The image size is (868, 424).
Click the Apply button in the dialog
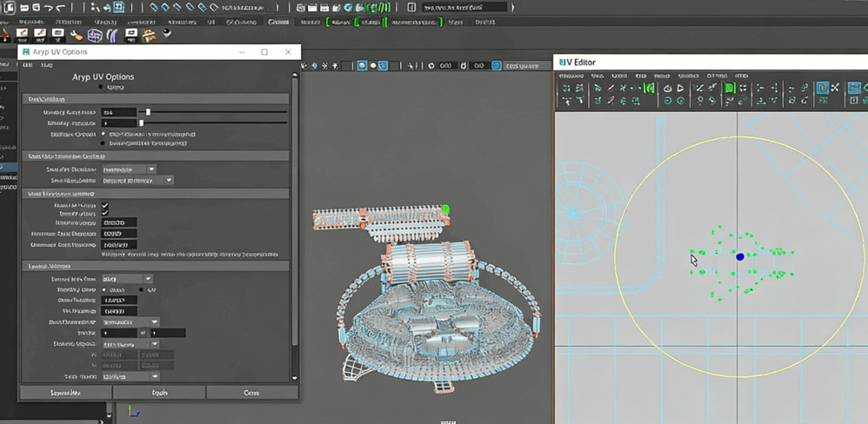point(159,393)
